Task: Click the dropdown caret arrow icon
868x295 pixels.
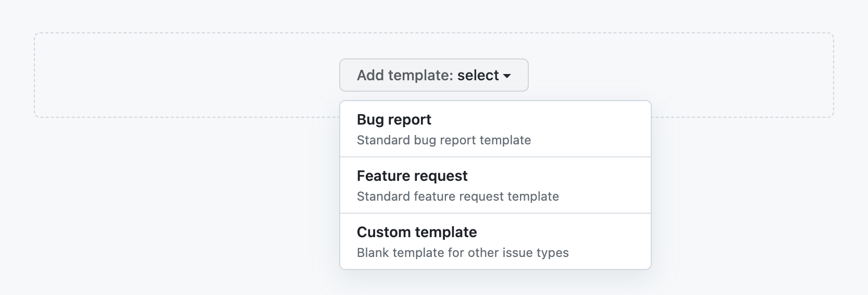Action: click(506, 76)
